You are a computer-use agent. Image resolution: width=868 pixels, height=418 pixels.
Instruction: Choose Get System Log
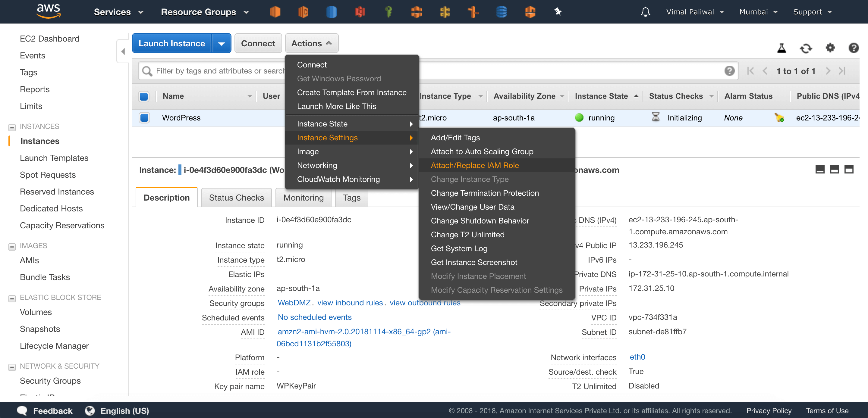pyautogui.click(x=497, y=248)
